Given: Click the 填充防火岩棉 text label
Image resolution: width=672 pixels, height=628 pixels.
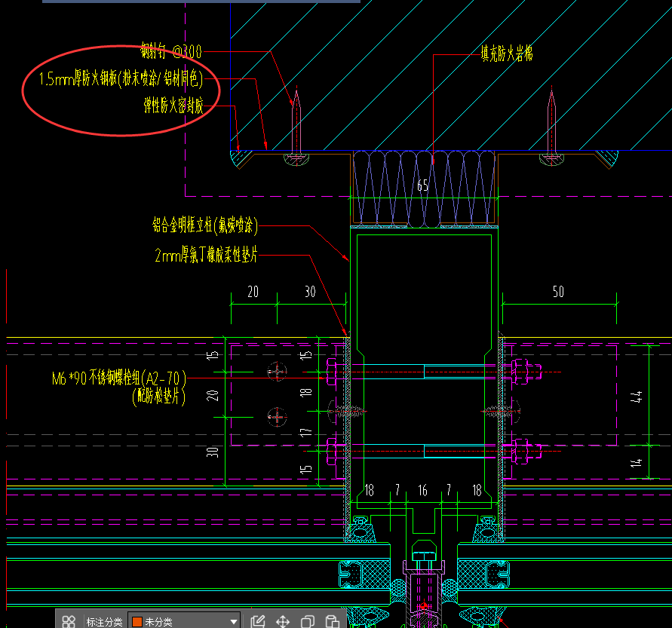Looking at the screenshot, I should (507, 54).
